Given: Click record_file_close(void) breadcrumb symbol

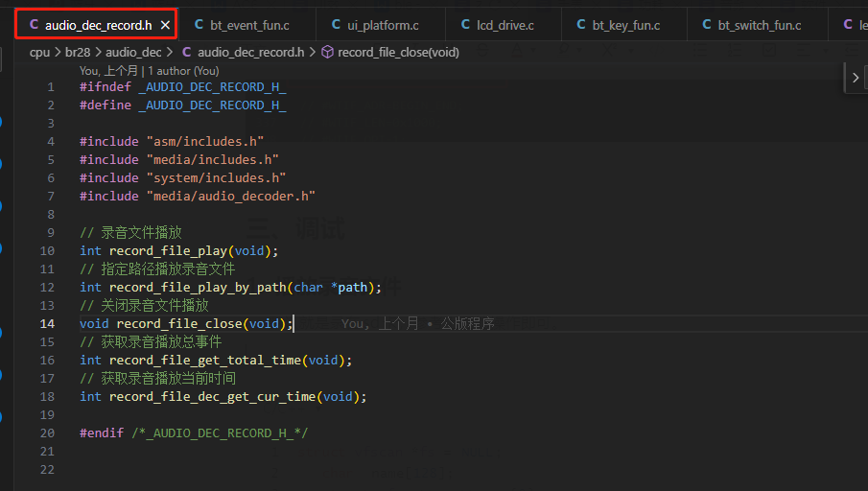Looking at the screenshot, I should (x=399, y=52).
